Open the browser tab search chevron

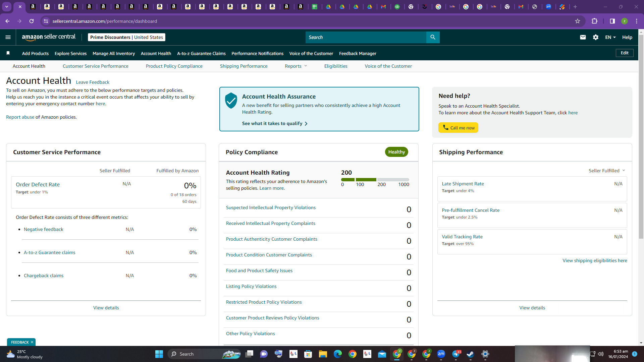(7, 7)
